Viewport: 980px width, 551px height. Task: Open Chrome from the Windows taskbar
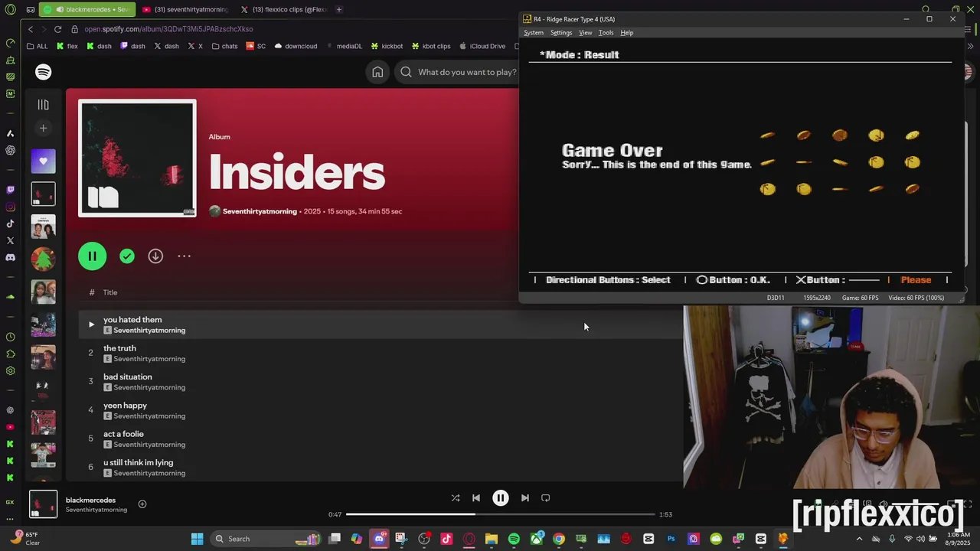559,539
